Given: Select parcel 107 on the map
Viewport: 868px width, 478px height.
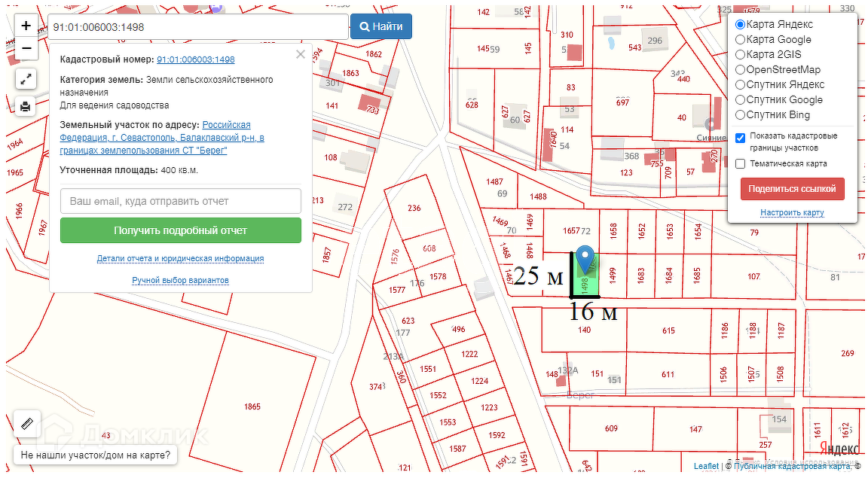Looking at the screenshot, I should (753, 276).
